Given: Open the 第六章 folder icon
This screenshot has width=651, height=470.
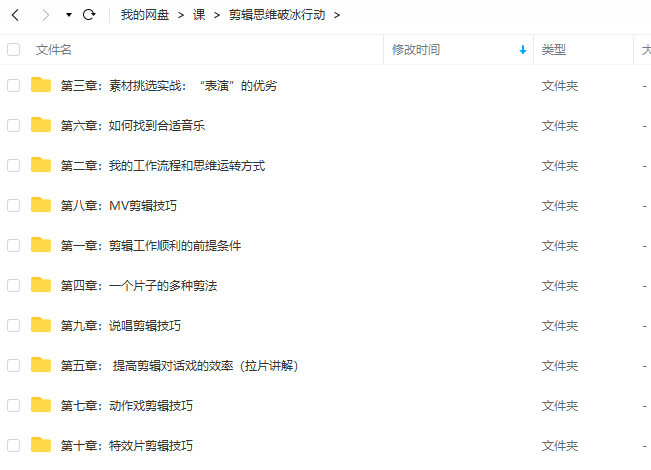Looking at the screenshot, I should 41,125.
